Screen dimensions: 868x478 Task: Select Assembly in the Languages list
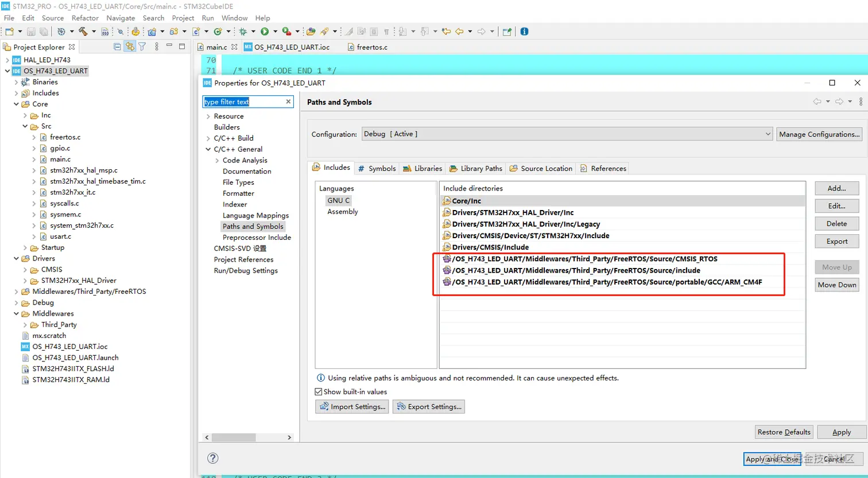pyautogui.click(x=343, y=212)
